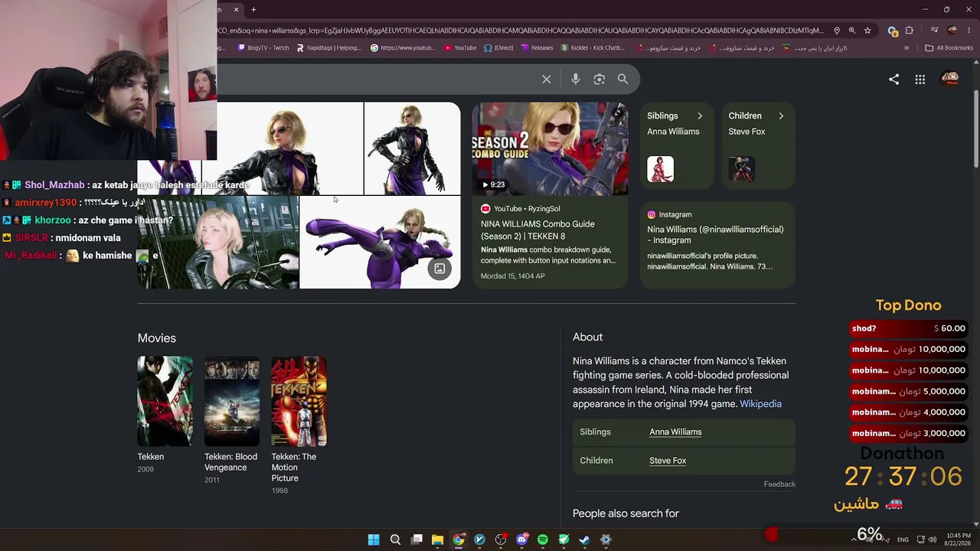Click the 'Top Dono' overlay title
The width and height of the screenshot is (980, 551).
tap(908, 305)
